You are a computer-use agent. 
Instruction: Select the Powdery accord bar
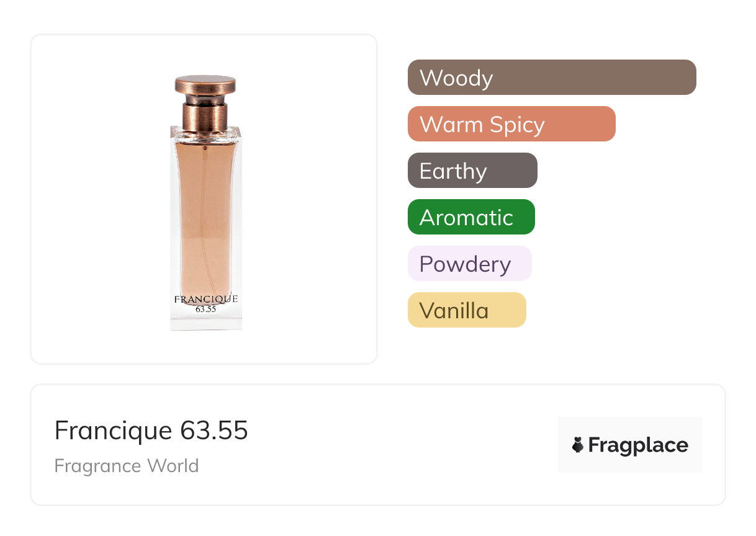pyautogui.click(x=469, y=264)
